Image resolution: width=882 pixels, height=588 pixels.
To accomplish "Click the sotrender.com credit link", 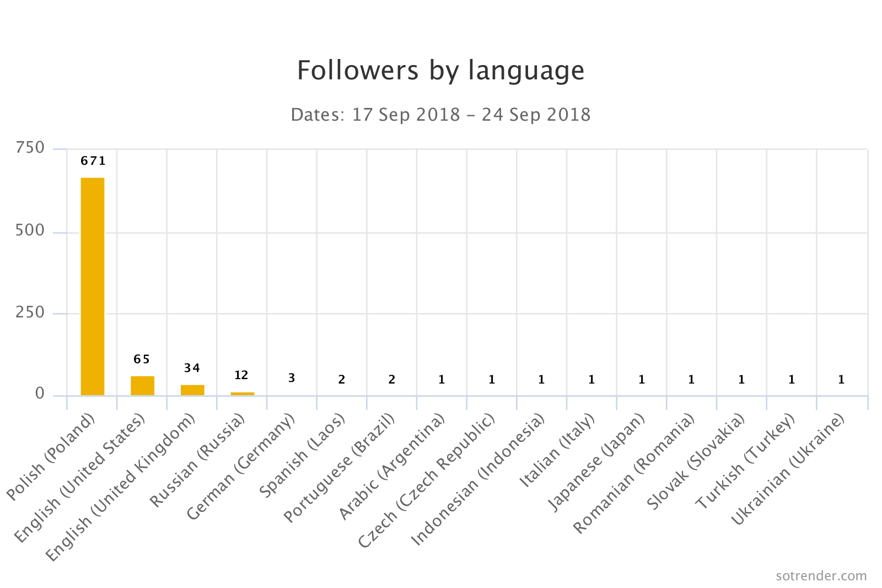I will 821,576.
